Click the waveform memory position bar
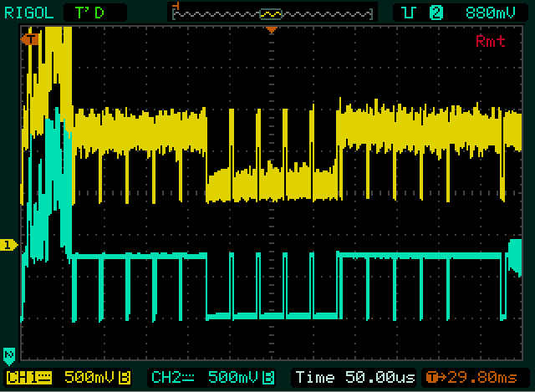This screenshot has height=392, width=535. [x=272, y=13]
